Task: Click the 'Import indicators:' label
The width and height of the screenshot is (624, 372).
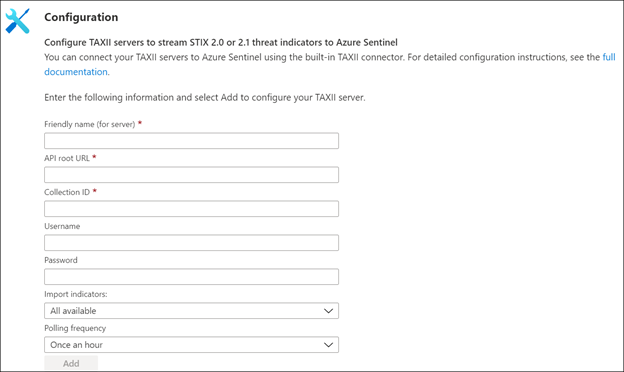Action: coord(76,294)
